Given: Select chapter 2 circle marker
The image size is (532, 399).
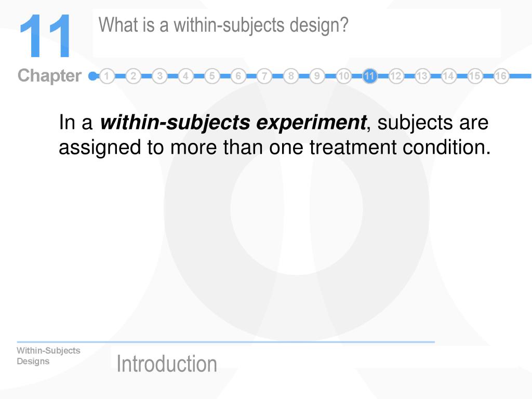Looking at the screenshot, I should point(134,76).
